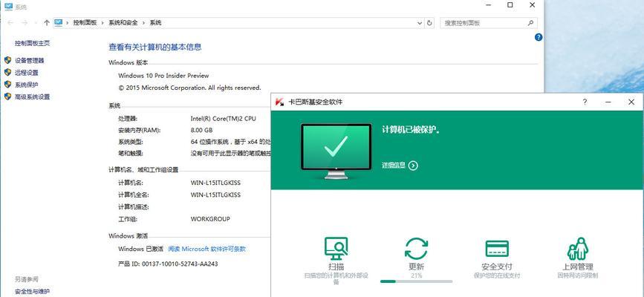Click the shield icon beside 设备管理器
Image resolution: width=644 pixels, height=297 pixels.
pos(7,60)
